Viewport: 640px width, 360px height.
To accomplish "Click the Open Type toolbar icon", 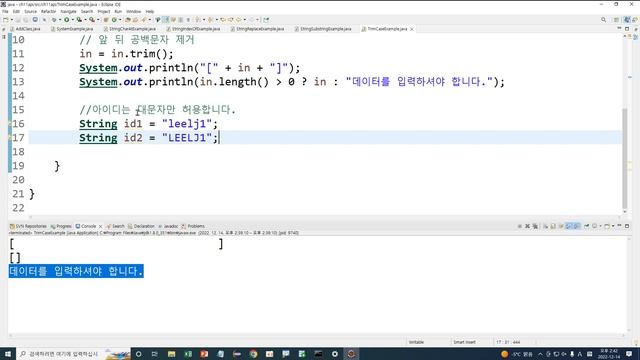I will click(x=127, y=20).
